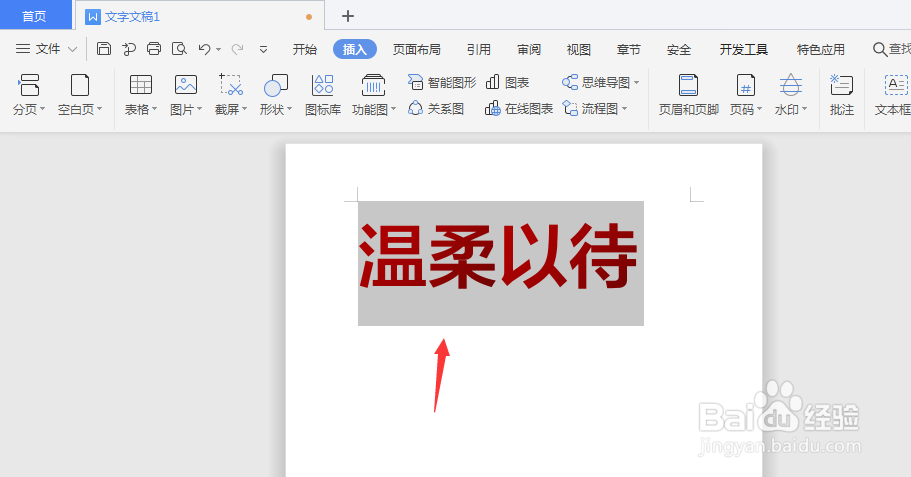This screenshot has height=477, width=911.
Task: Switch to the 开发工具 tab
Action: pos(744,50)
